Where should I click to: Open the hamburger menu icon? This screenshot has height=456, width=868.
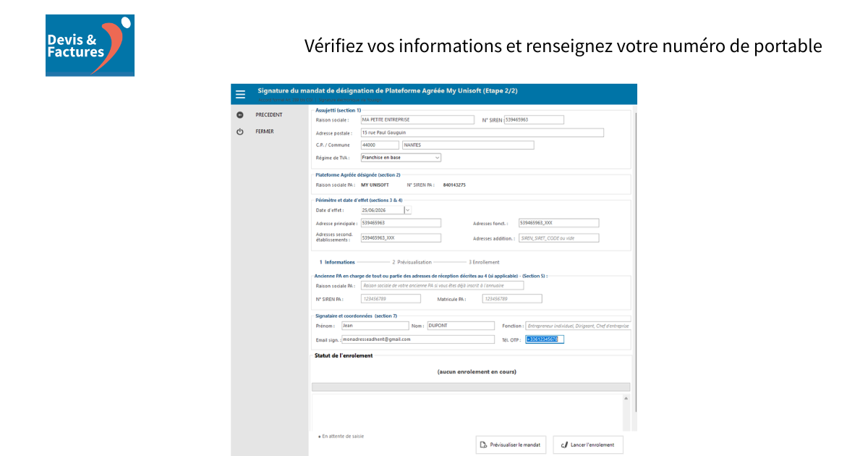[240, 94]
